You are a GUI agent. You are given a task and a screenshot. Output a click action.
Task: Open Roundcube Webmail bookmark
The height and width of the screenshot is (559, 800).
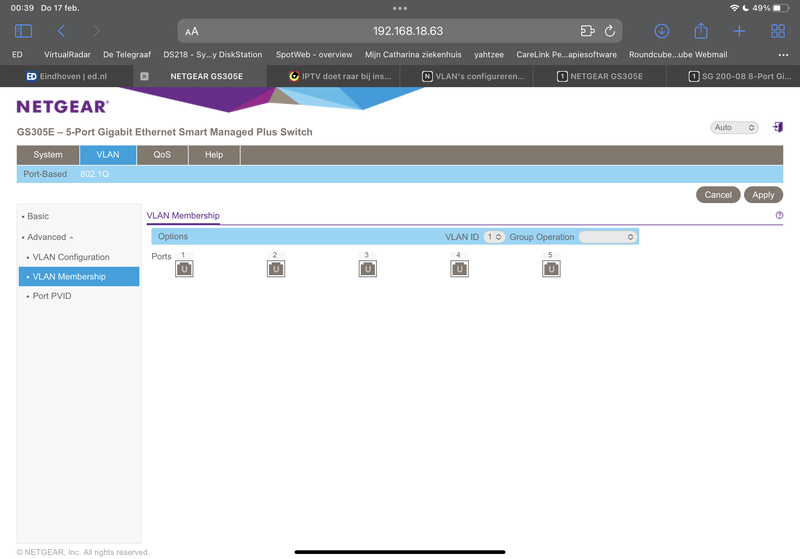click(x=678, y=55)
